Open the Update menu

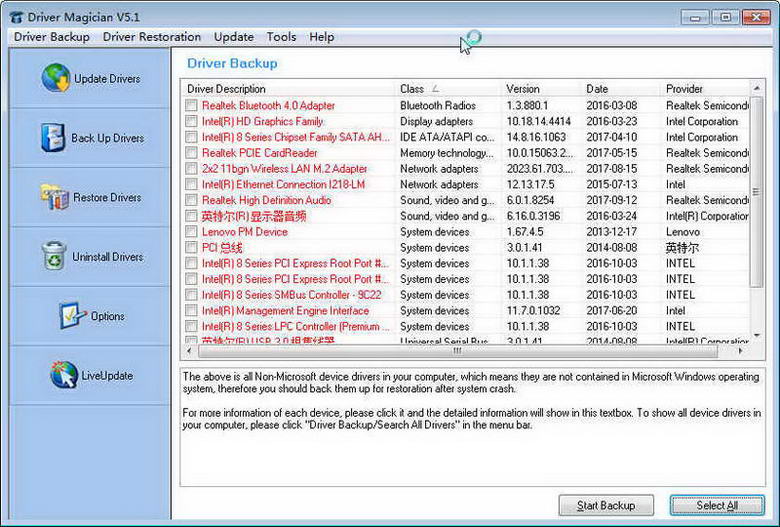point(234,37)
